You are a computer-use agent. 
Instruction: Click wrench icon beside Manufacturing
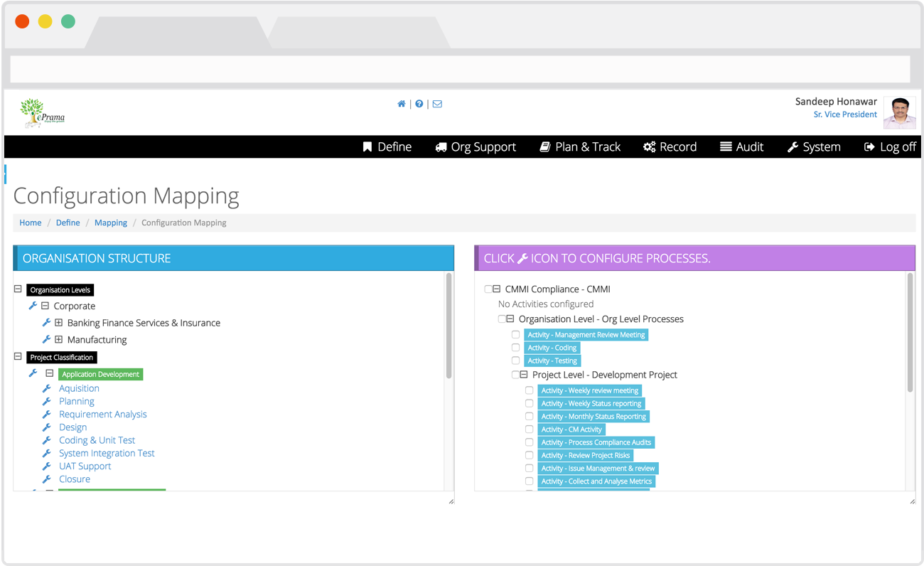point(46,339)
